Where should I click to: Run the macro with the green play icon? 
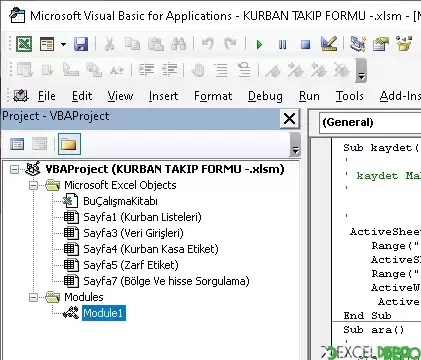(259, 44)
